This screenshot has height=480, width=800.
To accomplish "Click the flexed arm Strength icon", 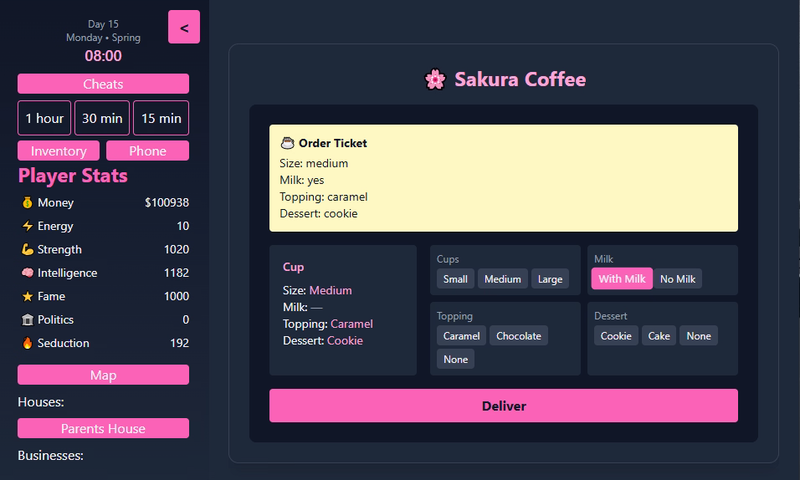I will pos(27,249).
